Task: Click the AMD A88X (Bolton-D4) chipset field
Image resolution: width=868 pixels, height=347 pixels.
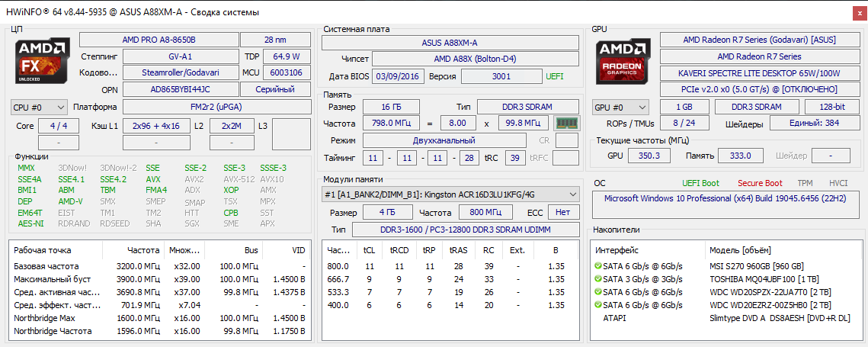Action: (x=475, y=59)
